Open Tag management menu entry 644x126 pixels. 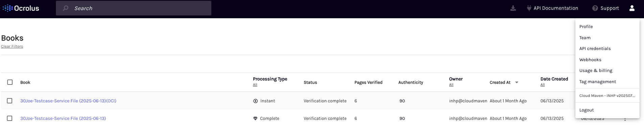coord(598,82)
